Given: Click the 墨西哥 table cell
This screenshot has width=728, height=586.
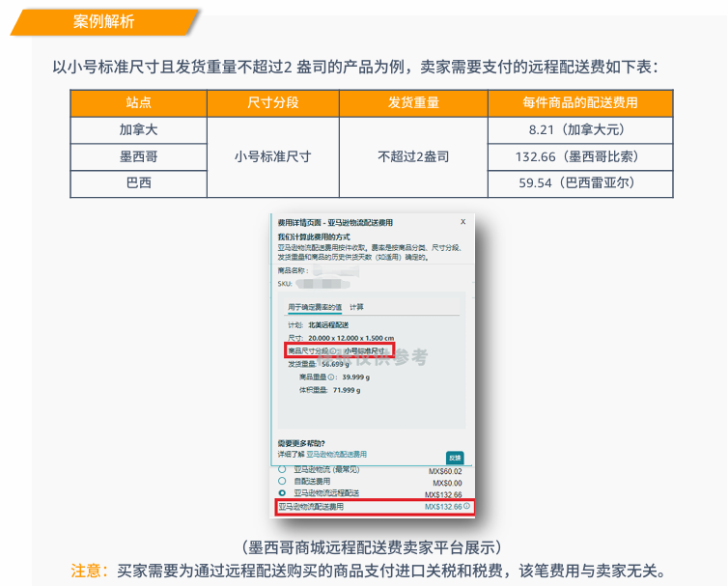Looking at the screenshot, I should click(x=138, y=157).
